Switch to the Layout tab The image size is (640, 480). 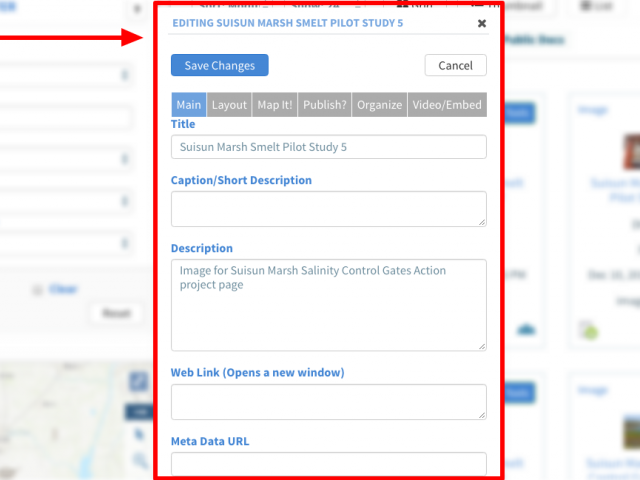pos(229,105)
